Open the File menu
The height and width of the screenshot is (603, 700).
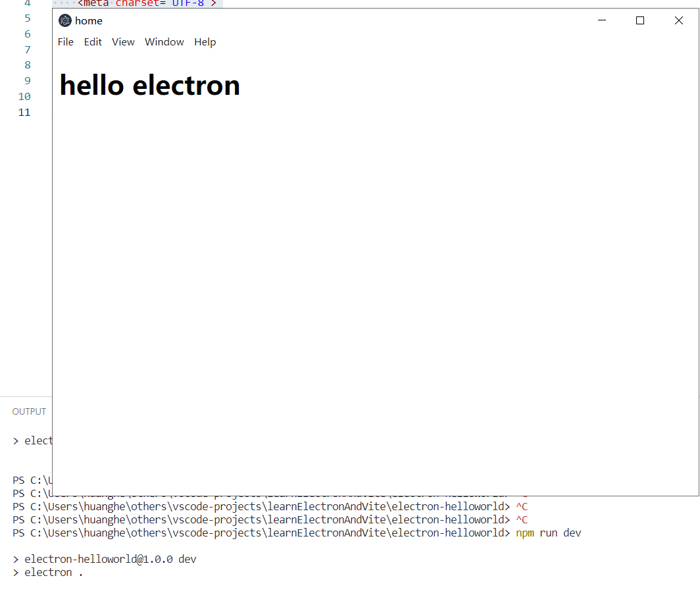tap(66, 42)
